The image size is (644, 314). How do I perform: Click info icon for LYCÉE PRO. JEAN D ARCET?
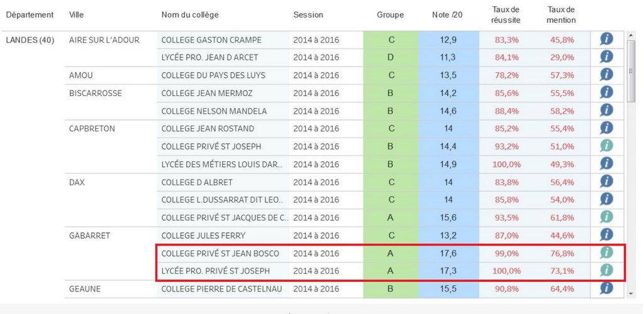point(606,57)
